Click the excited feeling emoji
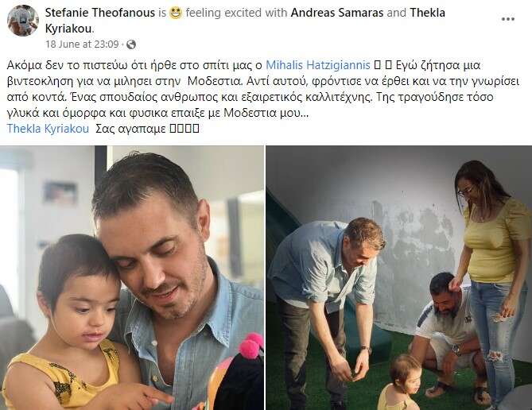This screenshot has width=532, height=410. click(176, 13)
